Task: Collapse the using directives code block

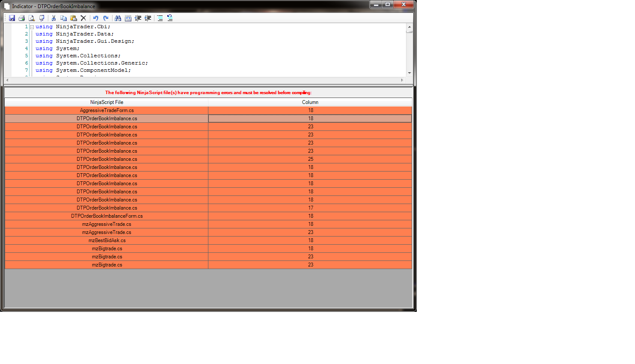Action: [32, 27]
